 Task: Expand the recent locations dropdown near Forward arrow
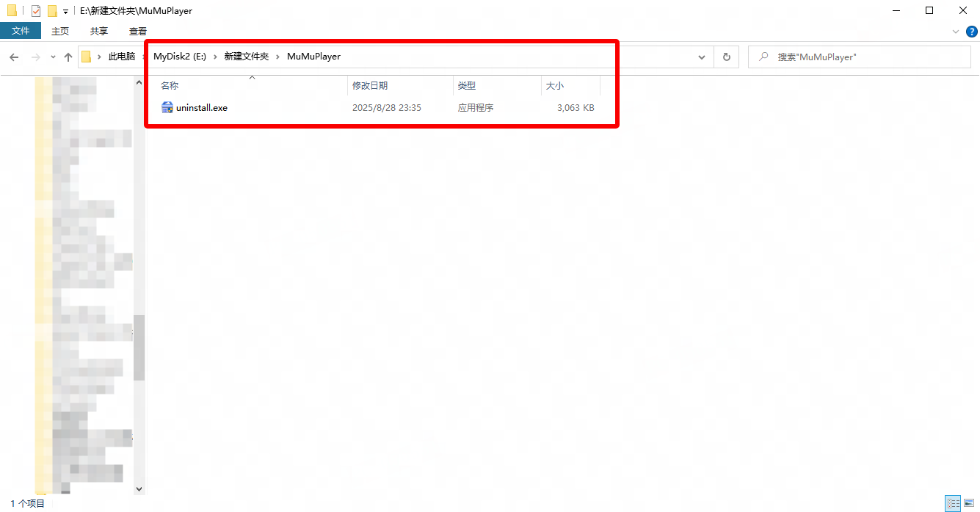pos(53,57)
